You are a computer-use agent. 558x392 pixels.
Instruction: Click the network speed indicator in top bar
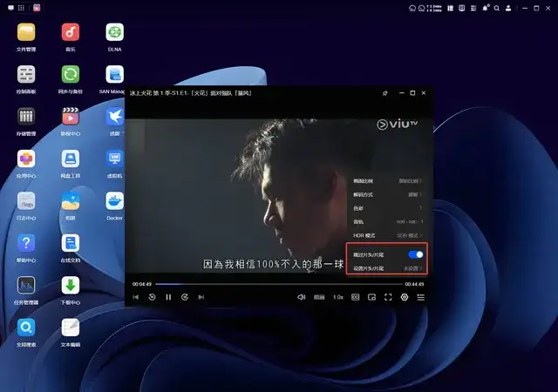pos(434,8)
